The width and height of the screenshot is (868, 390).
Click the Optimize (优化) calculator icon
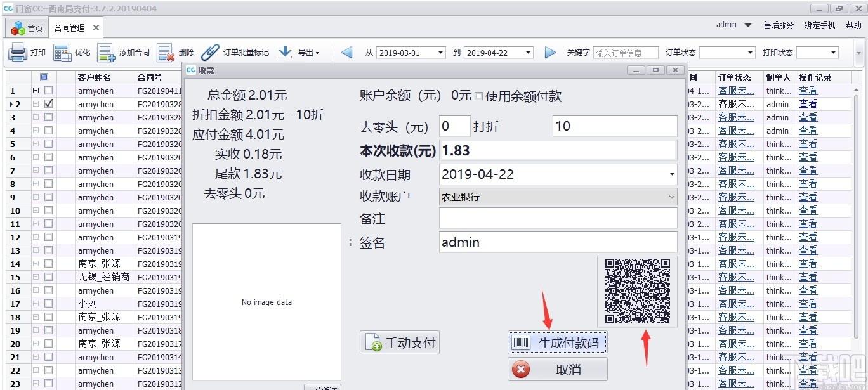click(x=62, y=53)
